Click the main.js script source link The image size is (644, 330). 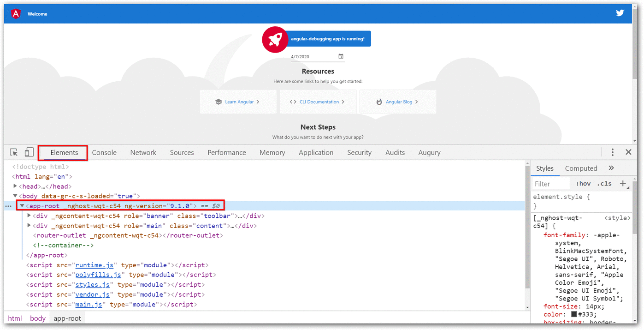(89, 304)
